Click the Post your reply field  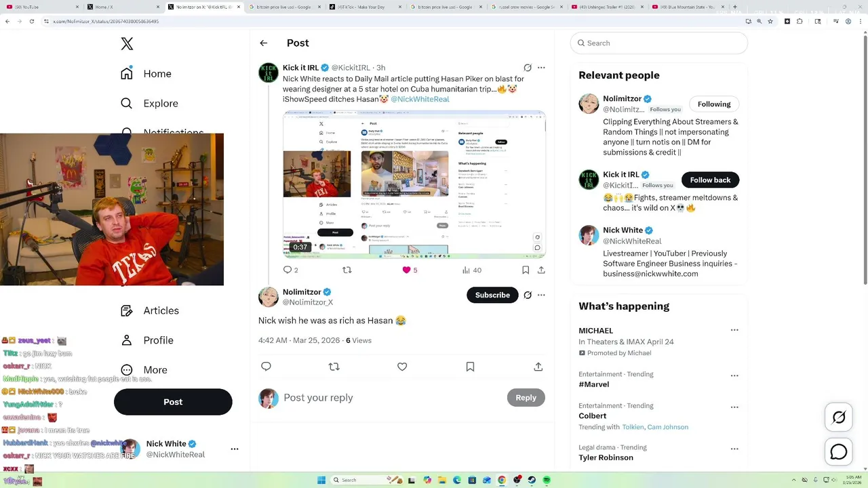point(392,398)
